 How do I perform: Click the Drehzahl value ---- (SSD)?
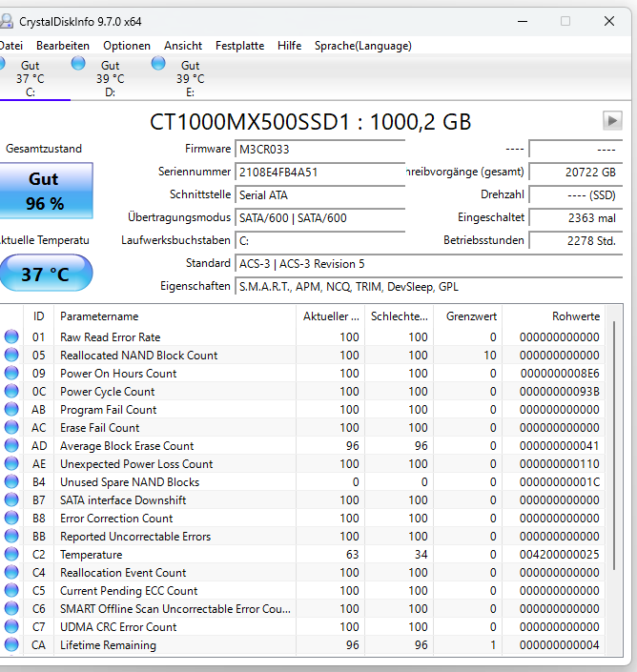[x=575, y=195]
